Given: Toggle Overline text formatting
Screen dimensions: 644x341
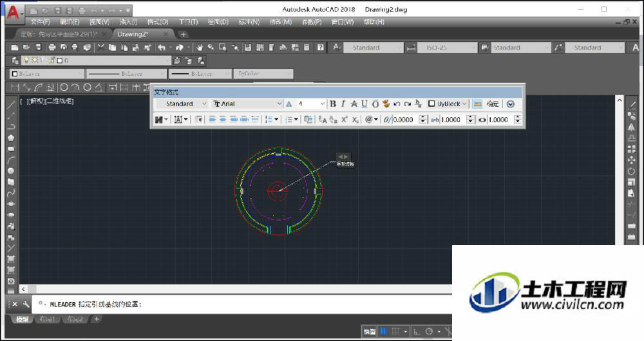Looking at the screenshot, I should 375,104.
